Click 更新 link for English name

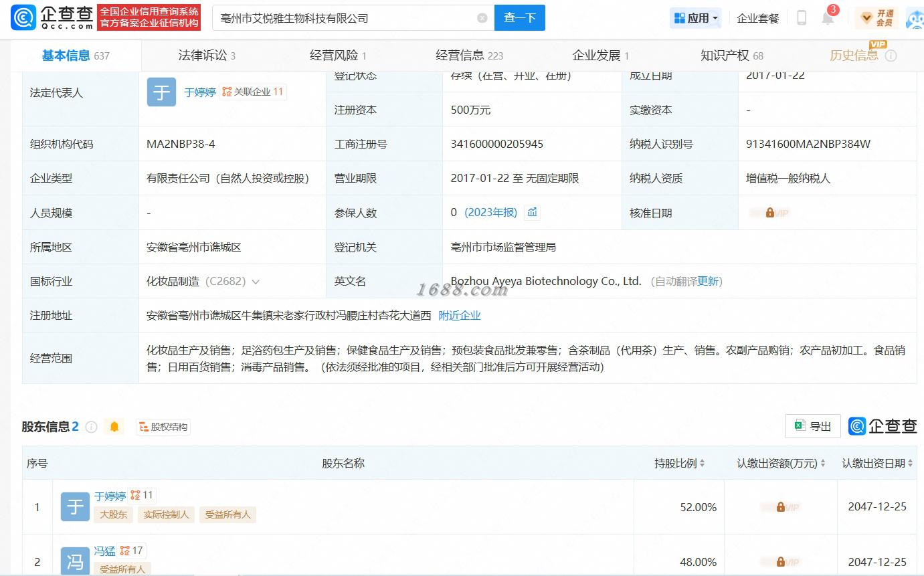click(708, 282)
